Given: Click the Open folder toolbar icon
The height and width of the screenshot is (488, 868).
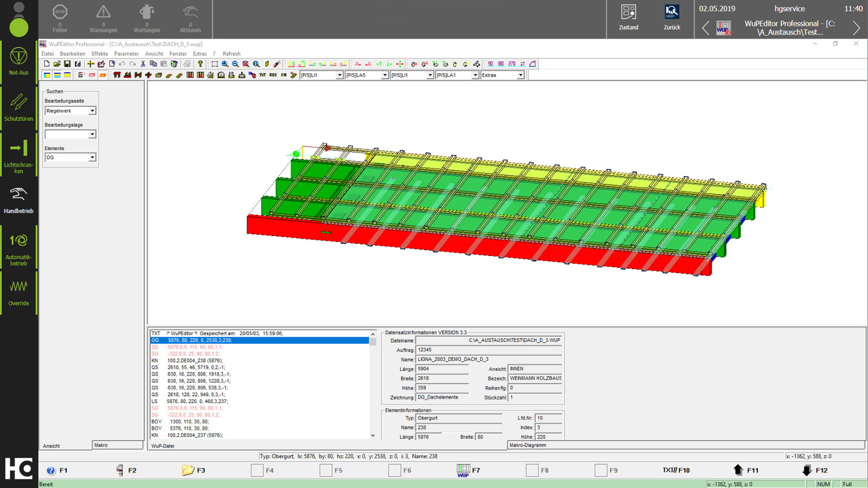Looking at the screenshot, I should point(57,64).
